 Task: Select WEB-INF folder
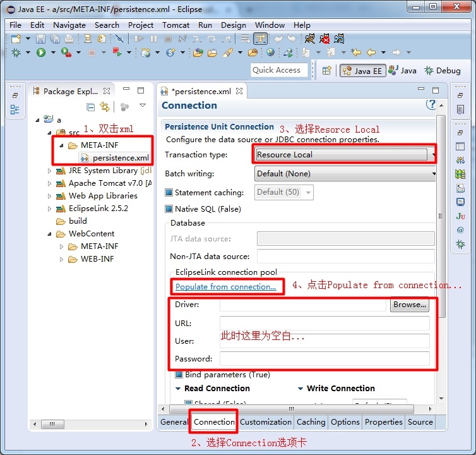(97, 259)
